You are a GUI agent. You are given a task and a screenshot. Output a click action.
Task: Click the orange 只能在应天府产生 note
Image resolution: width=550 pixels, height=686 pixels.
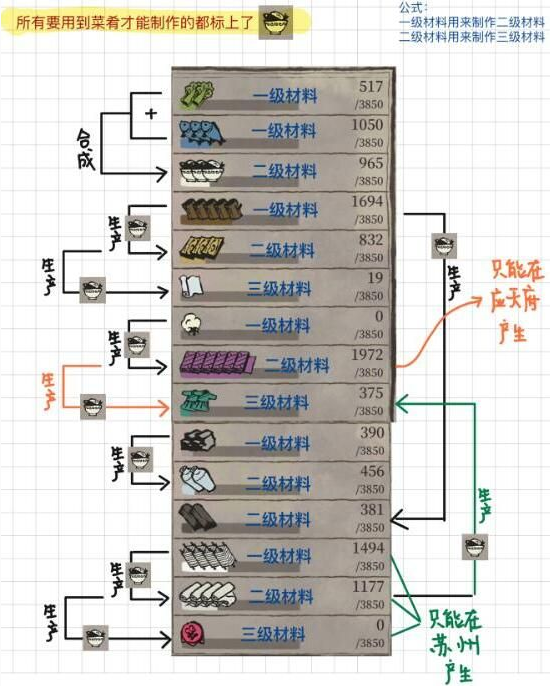pyautogui.click(x=517, y=301)
